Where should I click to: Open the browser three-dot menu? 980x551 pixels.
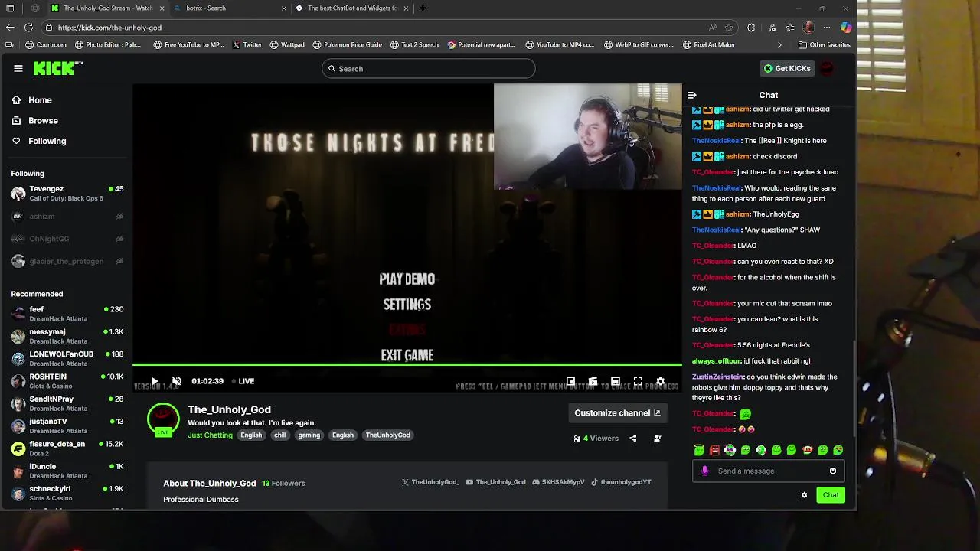coord(827,28)
